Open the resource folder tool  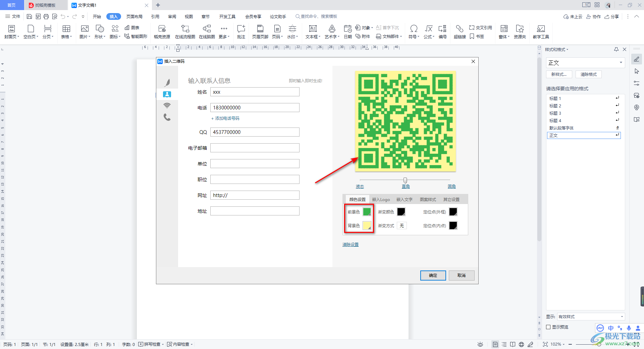[x=520, y=32]
